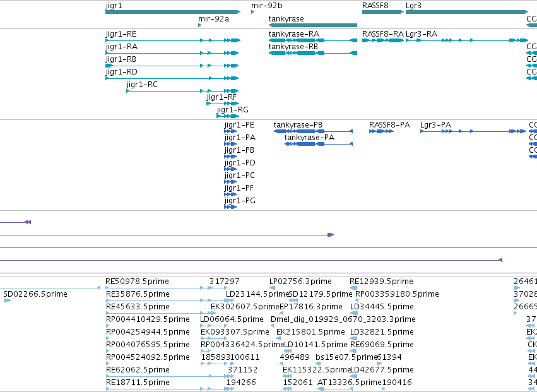The height and width of the screenshot is (392, 537).
Task: Open EST entry 190416
Action: pyautogui.click(x=397, y=383)
